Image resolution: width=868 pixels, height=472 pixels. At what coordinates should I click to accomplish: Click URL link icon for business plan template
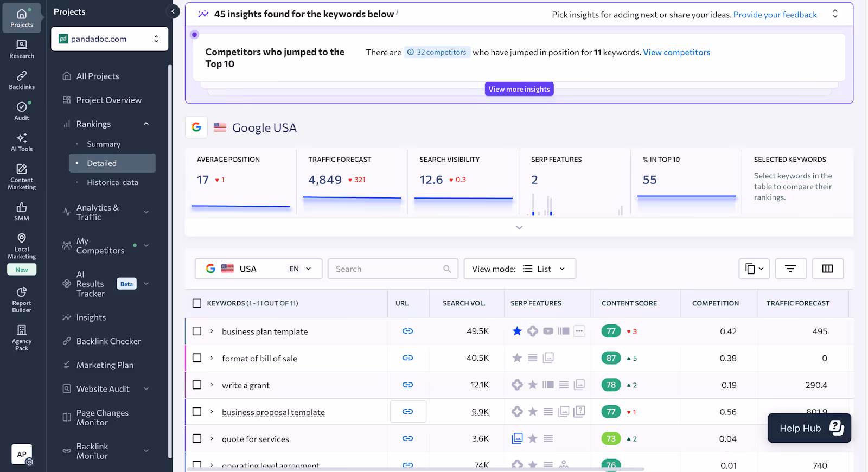pyautogui.click(x=407, y=331)
